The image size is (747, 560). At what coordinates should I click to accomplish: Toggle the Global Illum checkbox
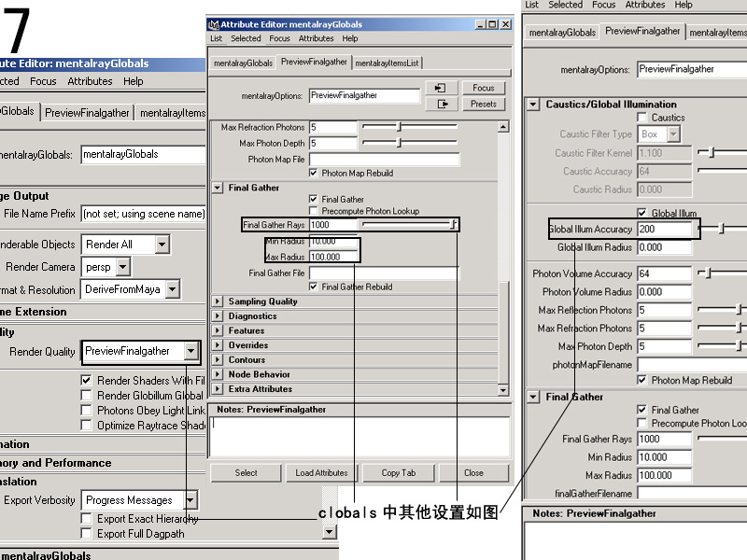642,213
